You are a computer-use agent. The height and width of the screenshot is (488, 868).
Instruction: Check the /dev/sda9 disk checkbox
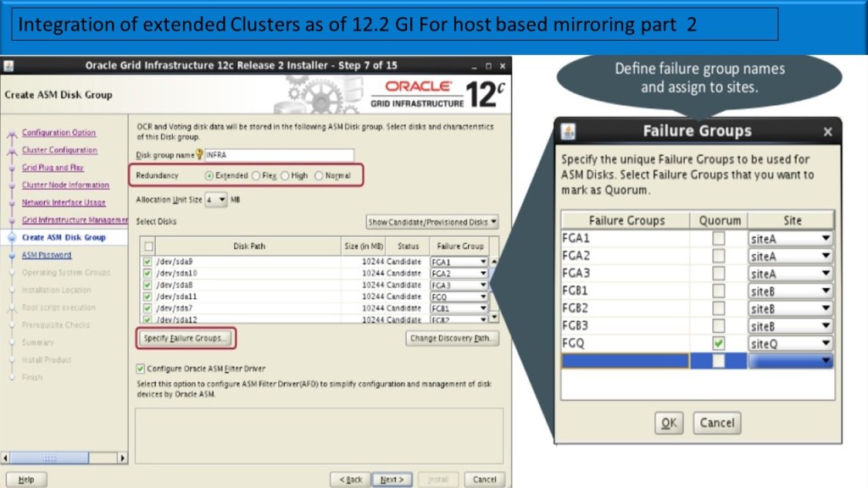click(148, 262)
